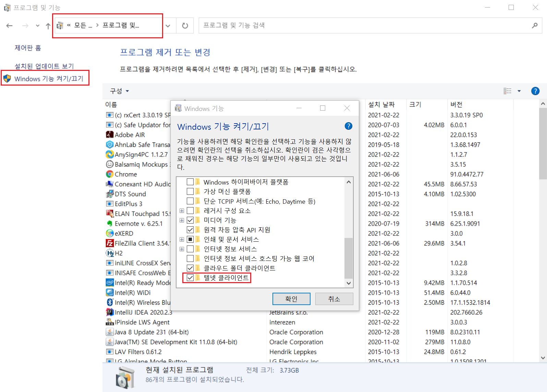Click the blue help icon in toolbar
Viewport: 547px width, 392px height.
pos(535,91)
